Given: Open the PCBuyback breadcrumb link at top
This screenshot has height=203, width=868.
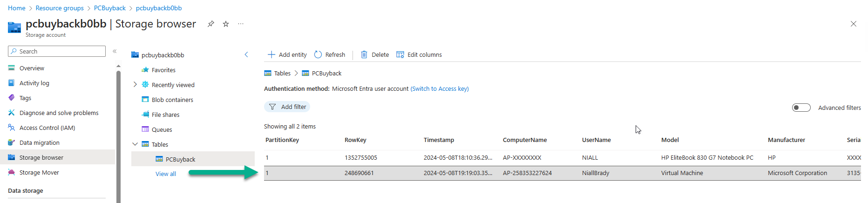Looking at the screenshot, I should [110, 8].
